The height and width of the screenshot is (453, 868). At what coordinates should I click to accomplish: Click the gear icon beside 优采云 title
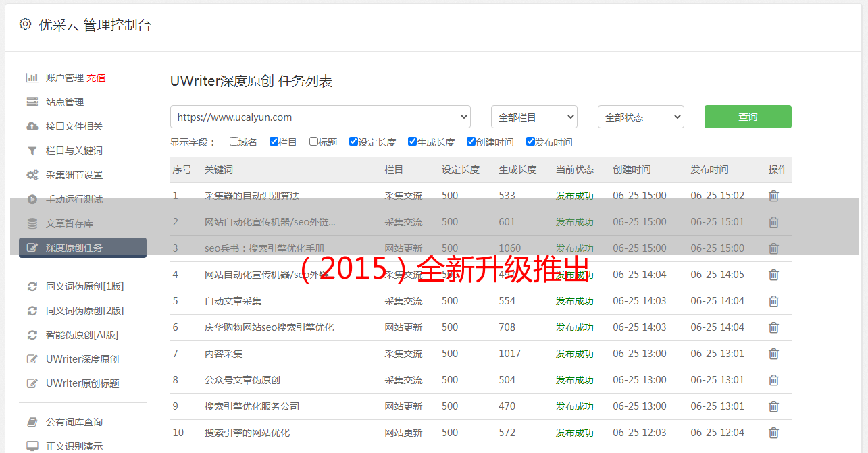tap(26, 24)
